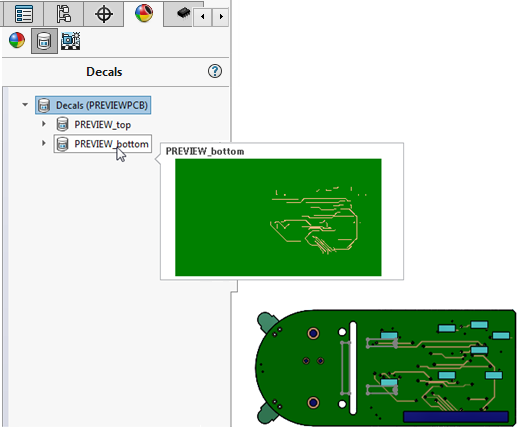Switch to the ConfigurationManager tab
This screenshot has width=517, height=427.
point(63,14)
